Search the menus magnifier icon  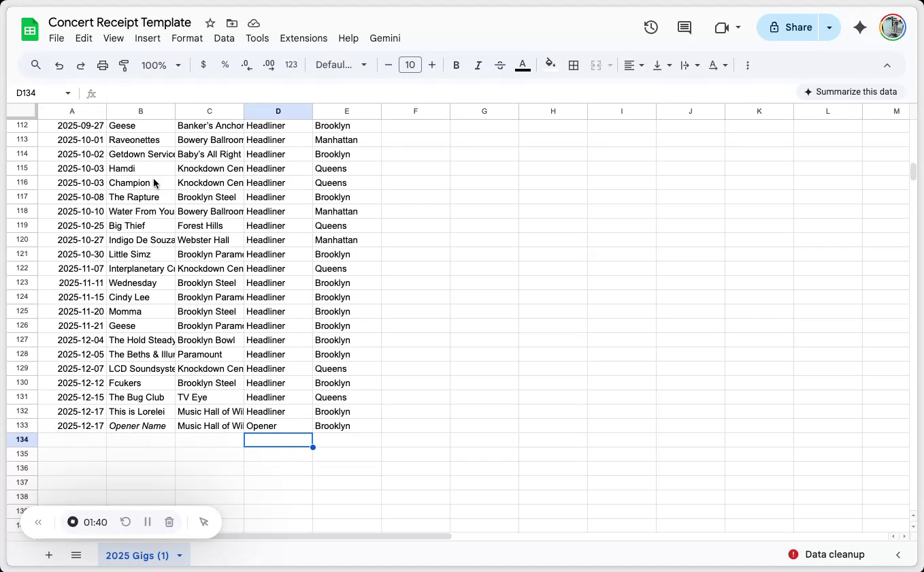[36, 65]
